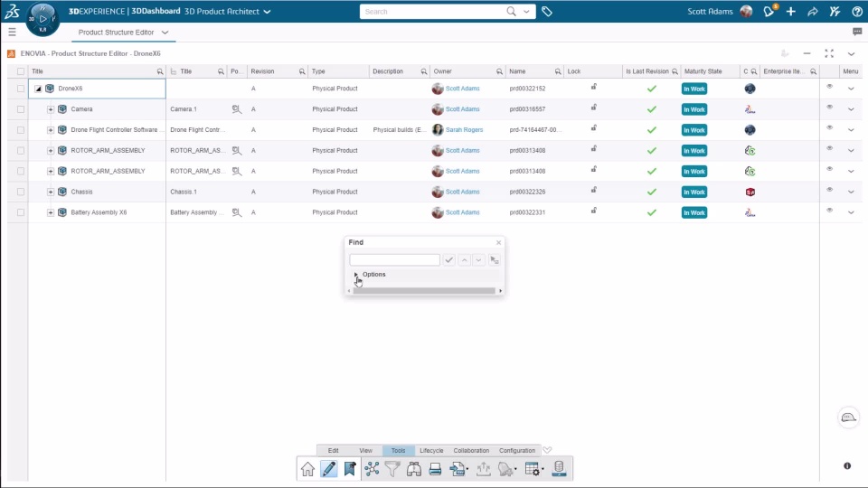
Task: Click the helmet assistant icon at the right edge
Action: [x=849, y=418]
